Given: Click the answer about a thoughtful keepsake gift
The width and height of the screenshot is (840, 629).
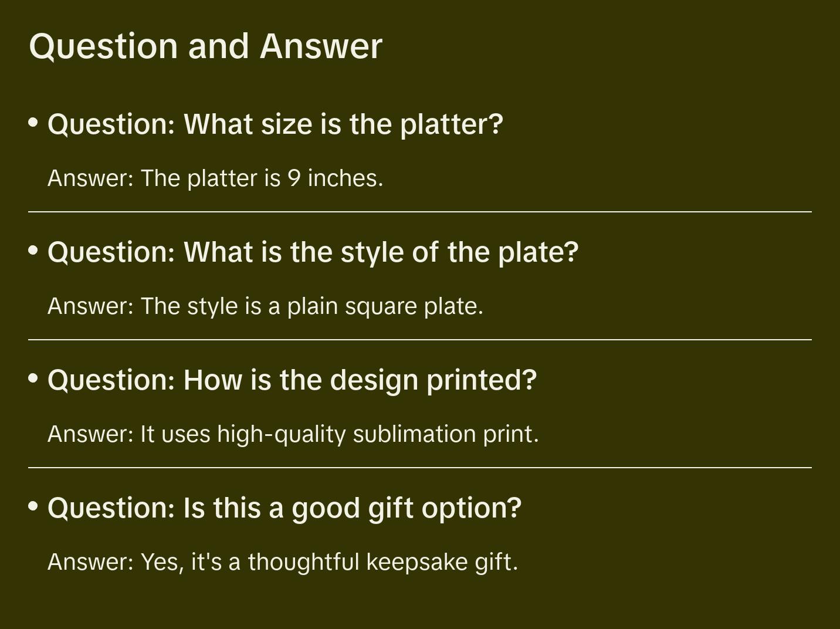Looking at the screenshot, I should tap(283, 562).
